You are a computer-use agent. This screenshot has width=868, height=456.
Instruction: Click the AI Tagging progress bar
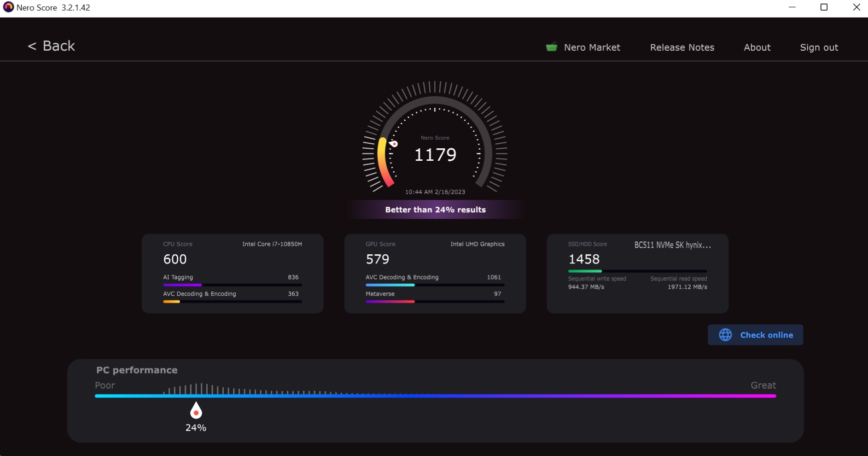point(233,285)
